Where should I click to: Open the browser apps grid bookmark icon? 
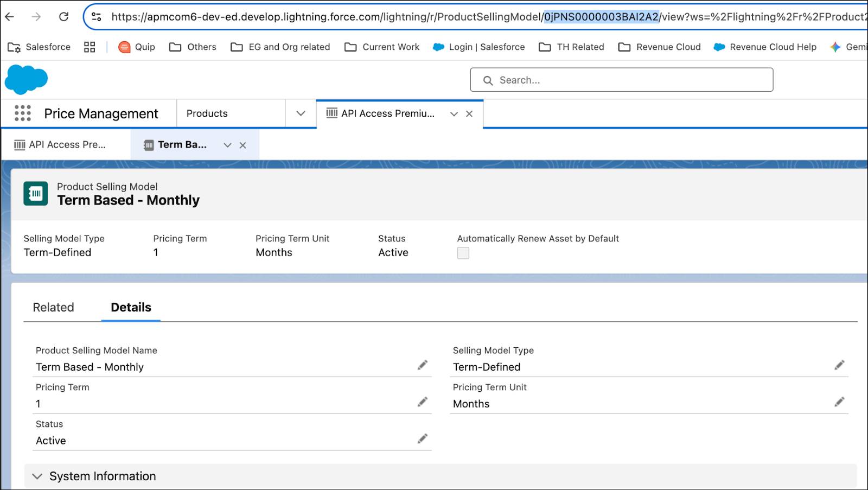coord(90,47)
